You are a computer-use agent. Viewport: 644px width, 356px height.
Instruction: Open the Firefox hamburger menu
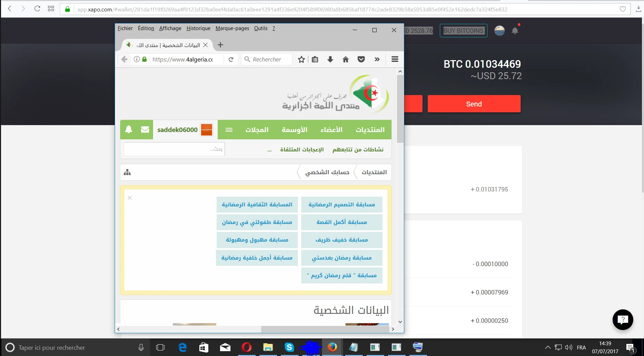(x=395, y=59)
